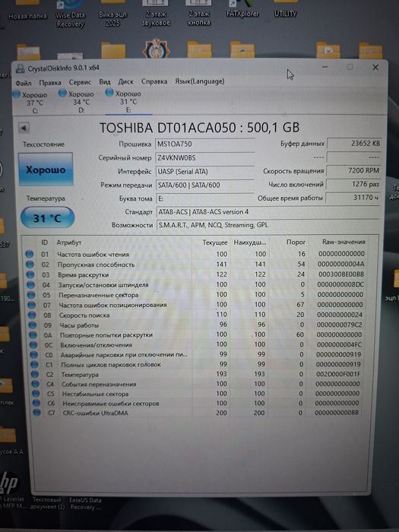Click the Число включений value 1276 раз
Viewport: 399px width, 532px height.
[x=353, y=184]
